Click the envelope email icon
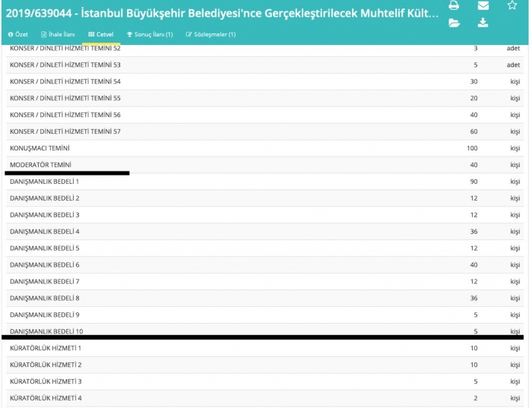The image size is (532, 408). tap(483, 5)
